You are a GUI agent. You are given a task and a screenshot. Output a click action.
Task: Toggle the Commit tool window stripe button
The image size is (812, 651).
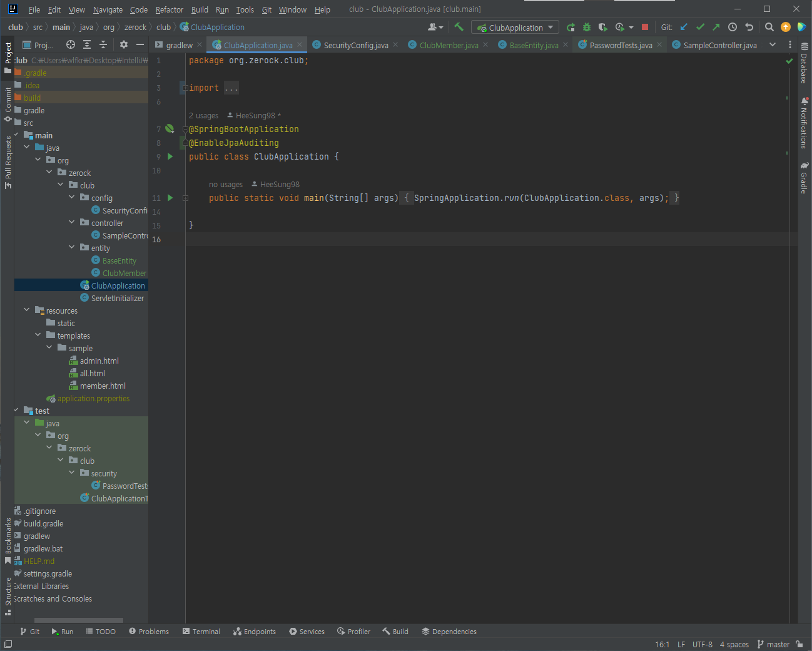click(x=8, y=105)
